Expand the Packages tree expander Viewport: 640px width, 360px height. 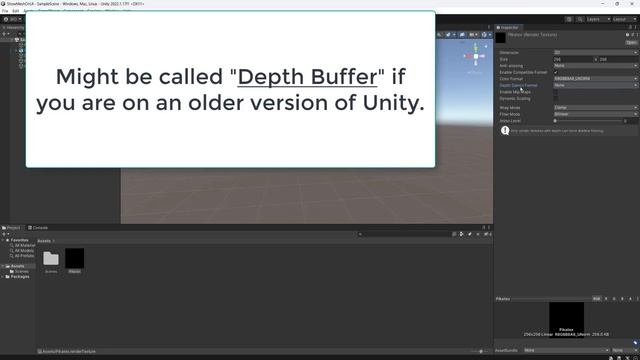click(3, 277)
